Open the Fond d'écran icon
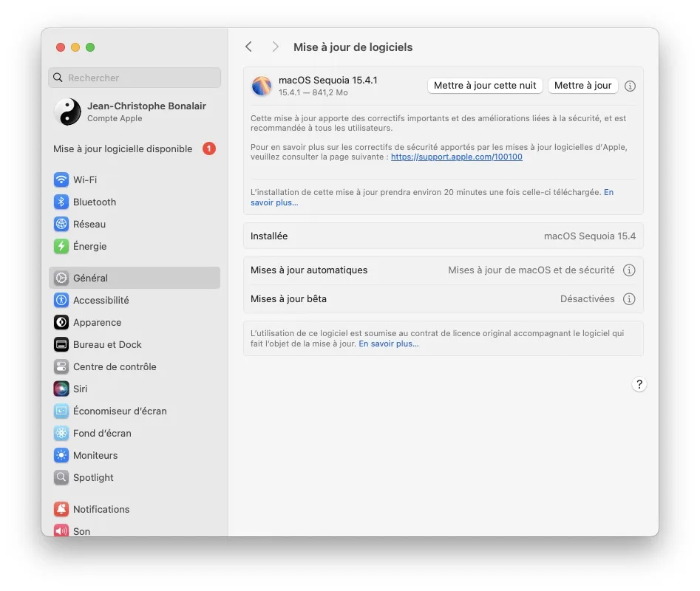This screenshot has height=591, width=700. pos(61,433)
